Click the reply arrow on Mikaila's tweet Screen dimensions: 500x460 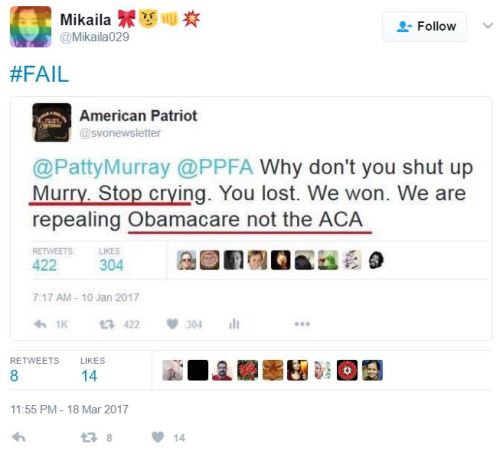pos(18,437)
